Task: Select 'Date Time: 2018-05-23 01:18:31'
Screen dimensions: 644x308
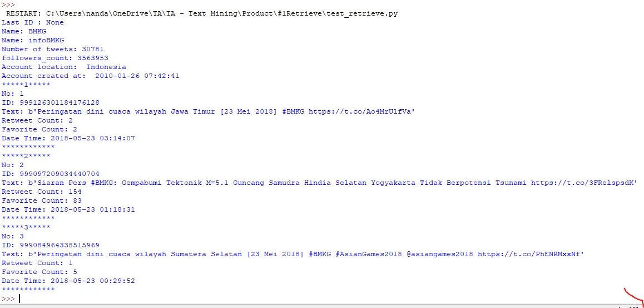Action: 68,210
